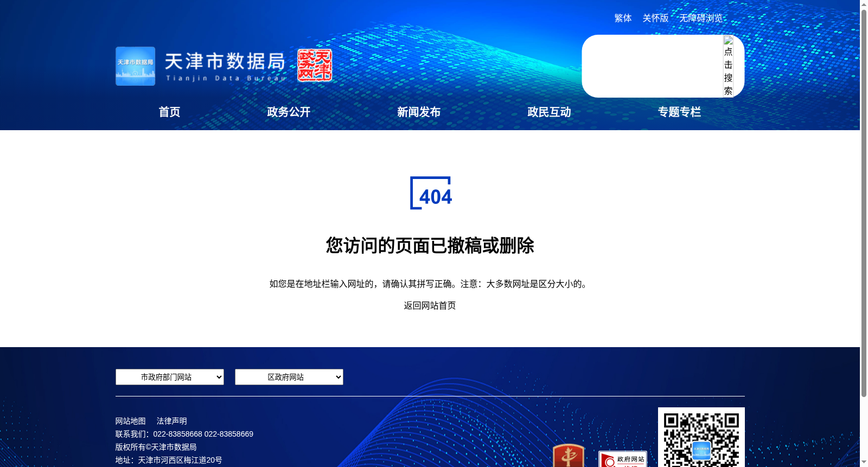Click the vertical page scrollbar thumb
The image size is (868, 467).
[x=864, y=203]
